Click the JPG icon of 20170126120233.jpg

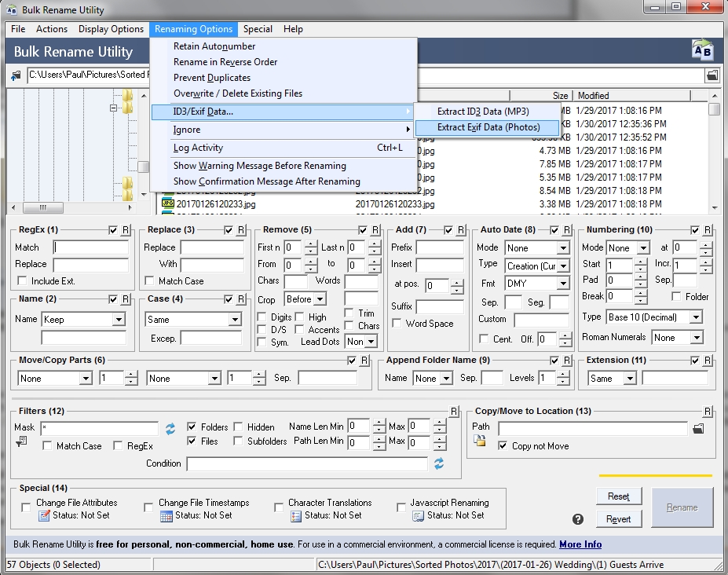[167, 203]
